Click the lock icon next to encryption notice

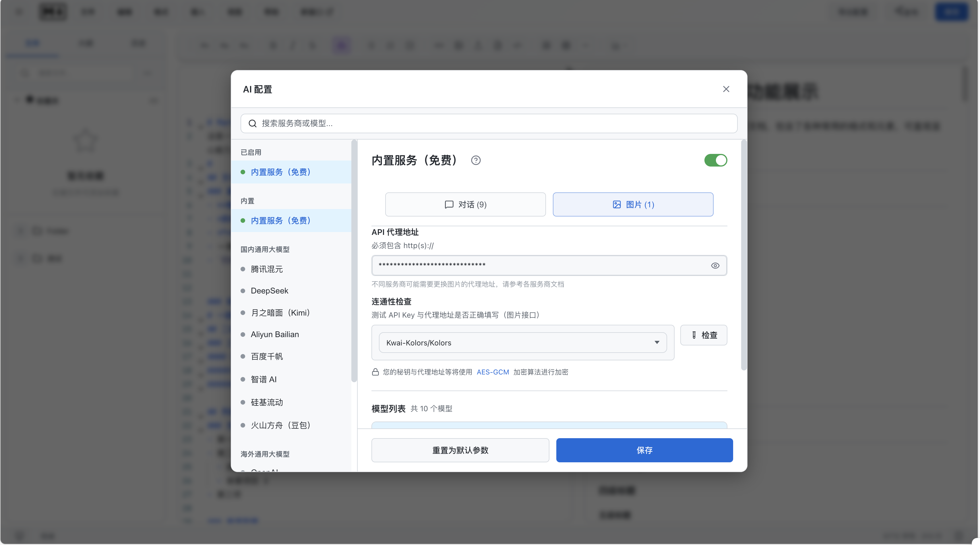pos(375,372)
